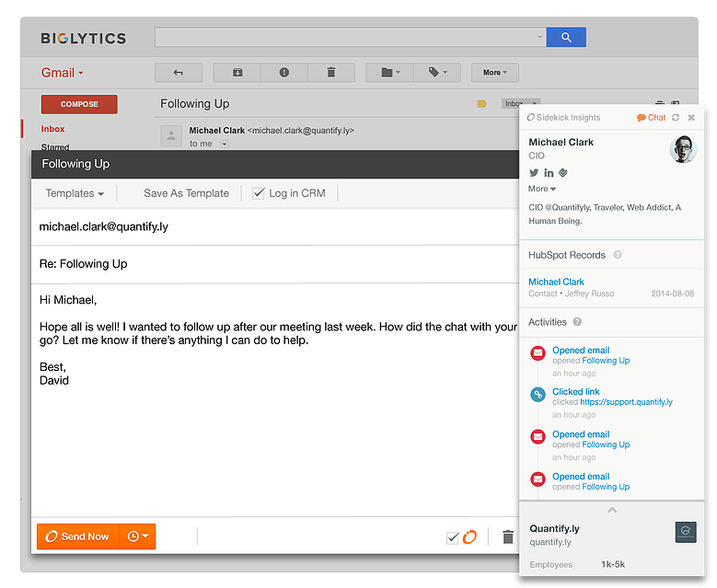
Task: Report spam using exclamation icon
Action: 284,73
